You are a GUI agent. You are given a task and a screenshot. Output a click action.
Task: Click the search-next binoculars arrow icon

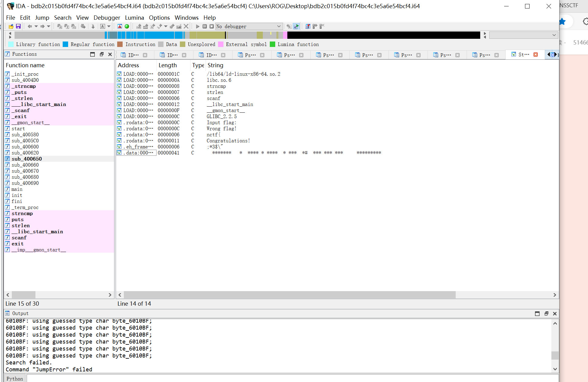[x=83, y=26]
